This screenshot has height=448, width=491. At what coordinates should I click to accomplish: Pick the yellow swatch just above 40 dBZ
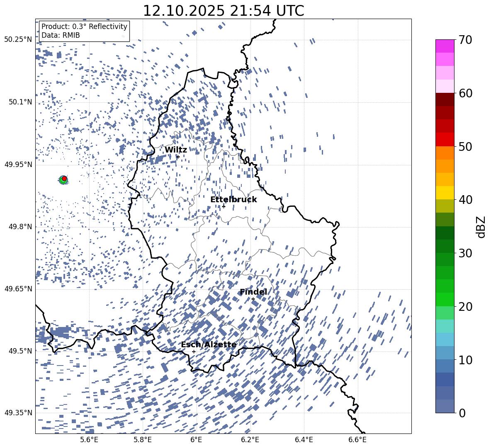(x=445, y=193)
